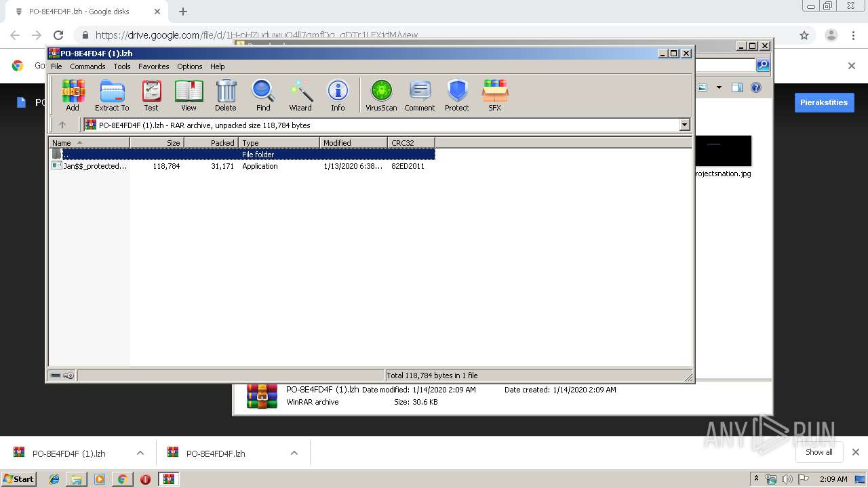The height and width of the screenshot is (488, 868).
Task: Expand options for PO-8E4FD4F (1).lzh download
Action: [140, 453]
